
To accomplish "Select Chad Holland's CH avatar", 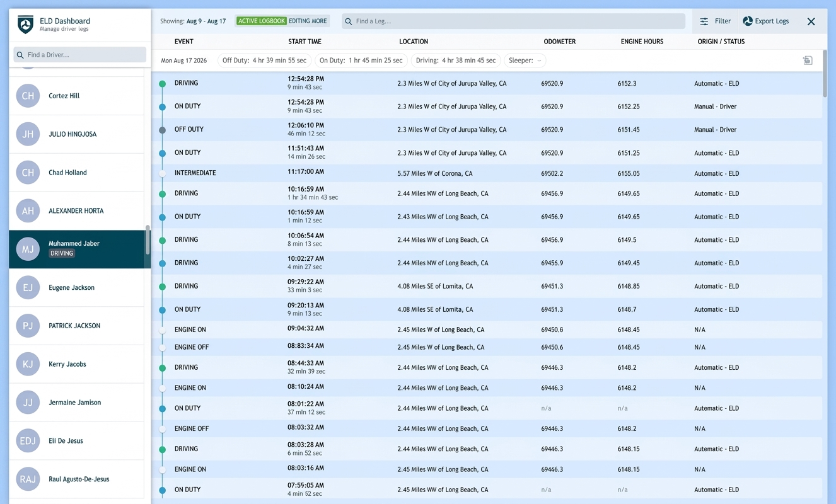I will [x=28, y=173].
